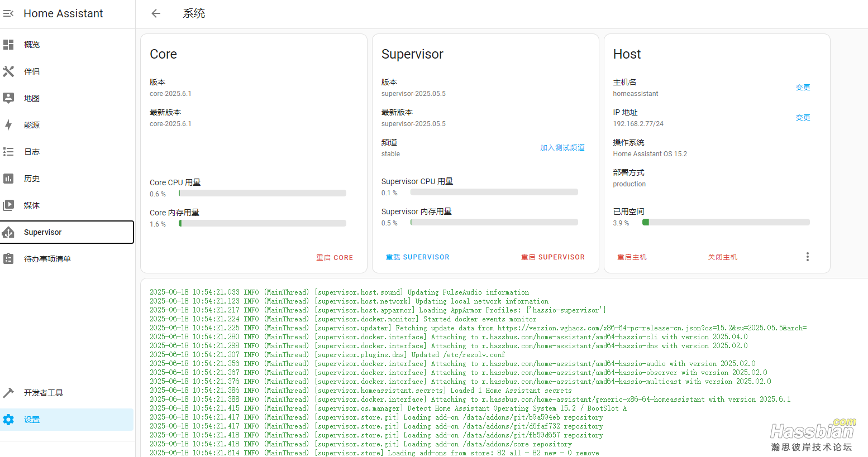Open the Host card three-dot menu
This screenshot has height=457, width=868.
click(807, 257)
